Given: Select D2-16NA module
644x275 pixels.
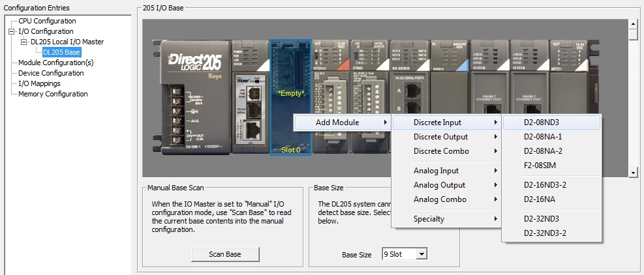Looking at the screenshot, I should tap(551, 199).
